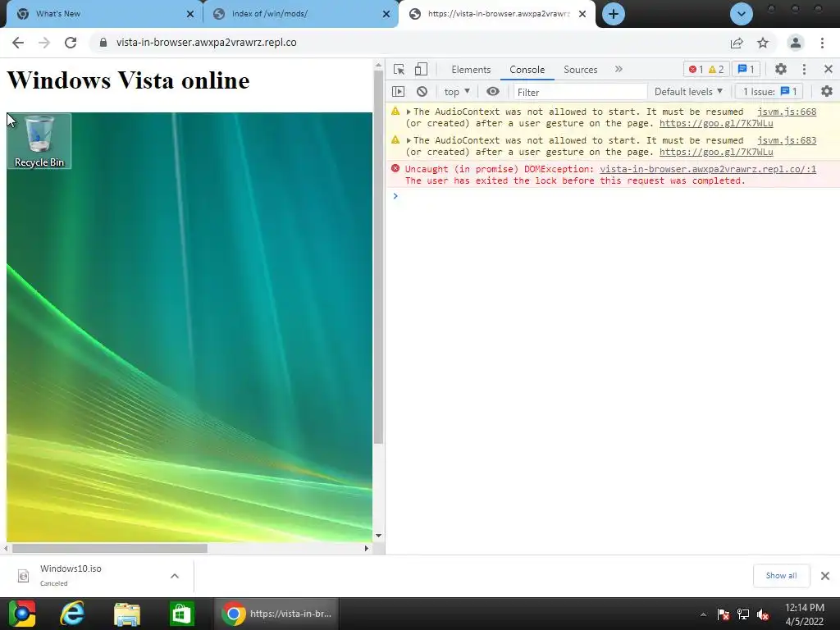
Task: Show hidden system tray icons
Action: (x=703, y=614)
